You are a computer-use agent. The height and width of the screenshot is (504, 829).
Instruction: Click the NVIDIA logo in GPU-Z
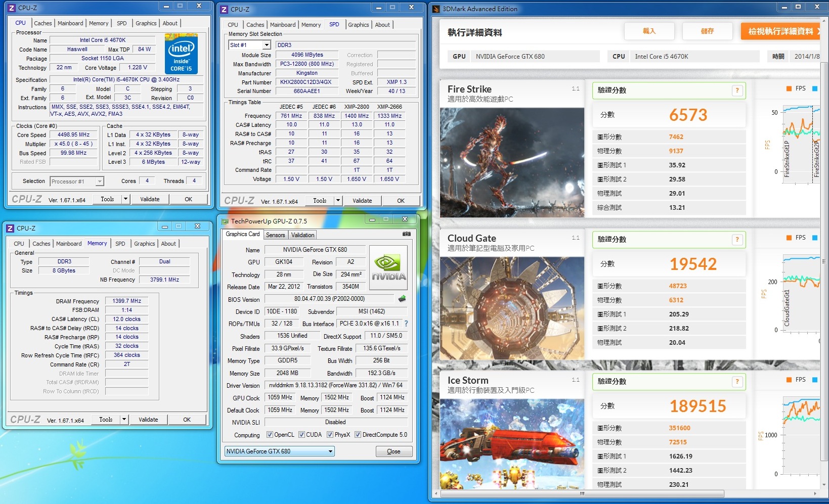pyautogui.click(x=388, y=267)
